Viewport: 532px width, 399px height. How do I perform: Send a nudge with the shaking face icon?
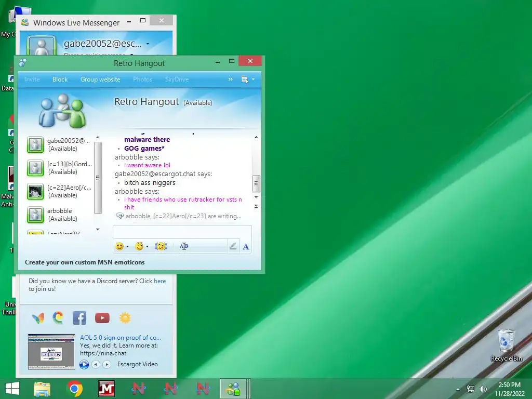pos(161,246)
